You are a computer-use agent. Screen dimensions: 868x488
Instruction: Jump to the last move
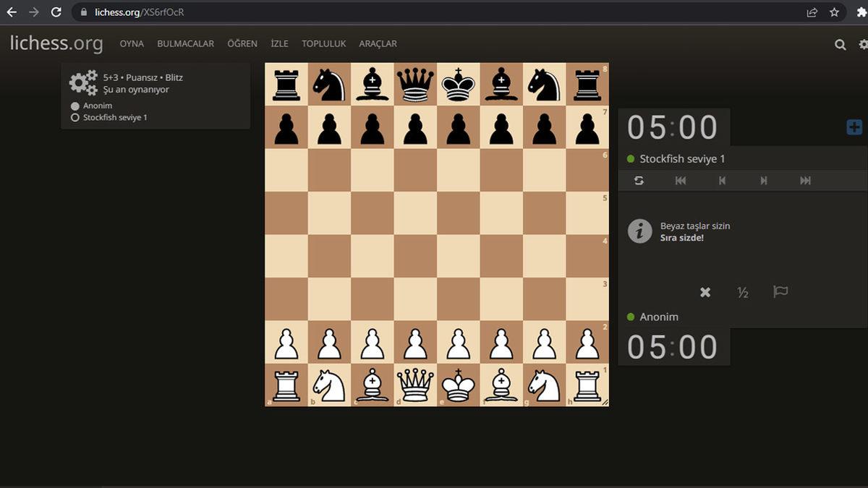point(805,181)
